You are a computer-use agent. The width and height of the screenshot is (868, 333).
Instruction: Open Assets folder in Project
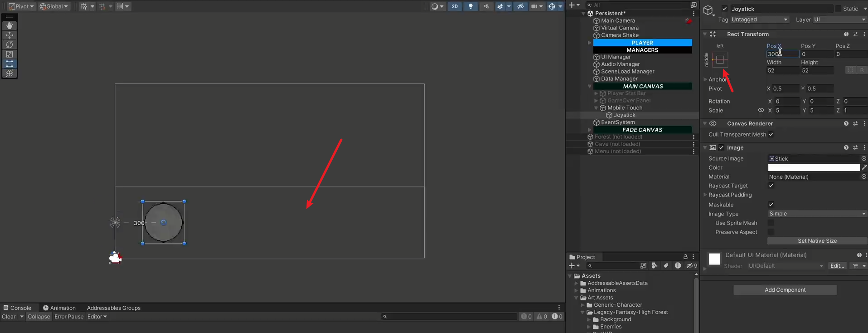[x=591, y=276]
